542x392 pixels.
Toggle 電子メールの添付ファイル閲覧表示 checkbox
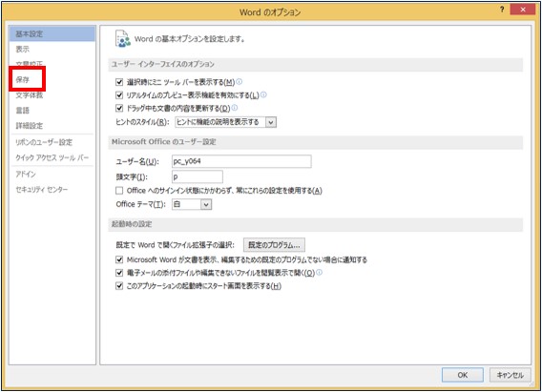119,273
